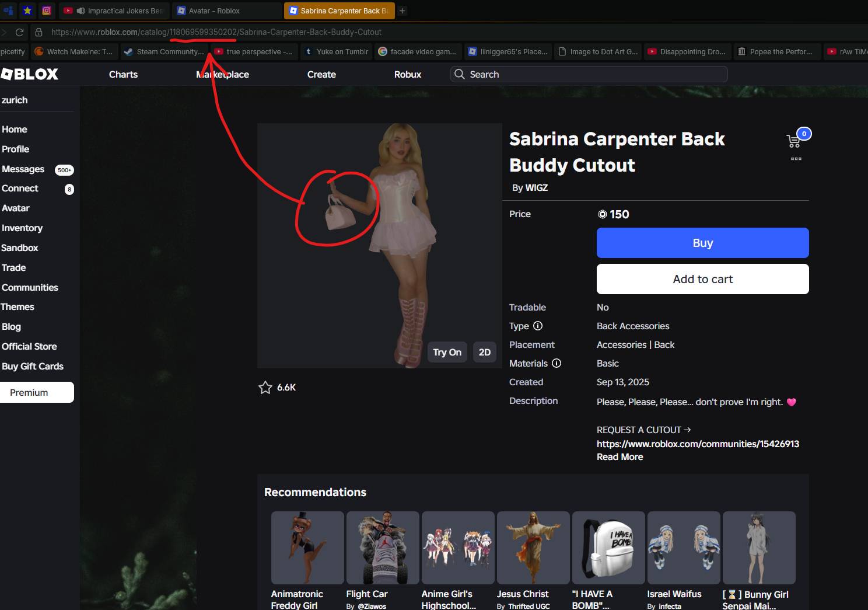This screenshot has width=868, height=610.
Task: Open Buy Gift Cards in the sidebar
Action: coord(33,367)
